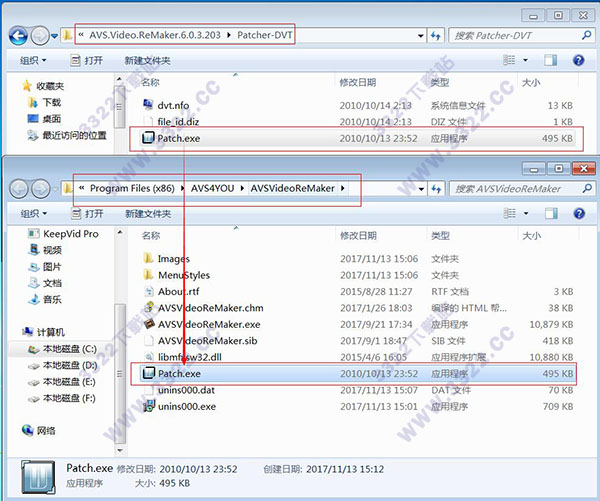The height and width of the screenshot is (501, 600).
Task: Click Forward arrow in AVSVideoReMaker window
Action: coord(40,188)
